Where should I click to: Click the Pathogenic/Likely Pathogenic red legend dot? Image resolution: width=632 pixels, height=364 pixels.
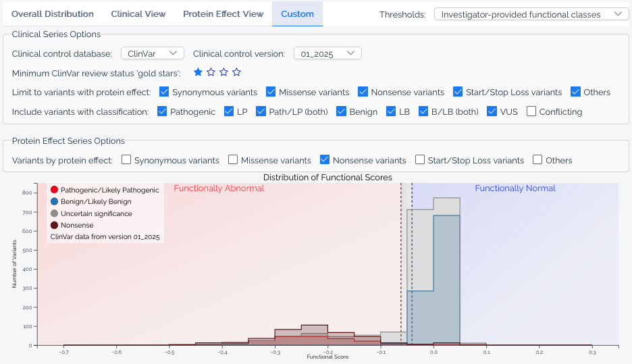tap(54, 190)
